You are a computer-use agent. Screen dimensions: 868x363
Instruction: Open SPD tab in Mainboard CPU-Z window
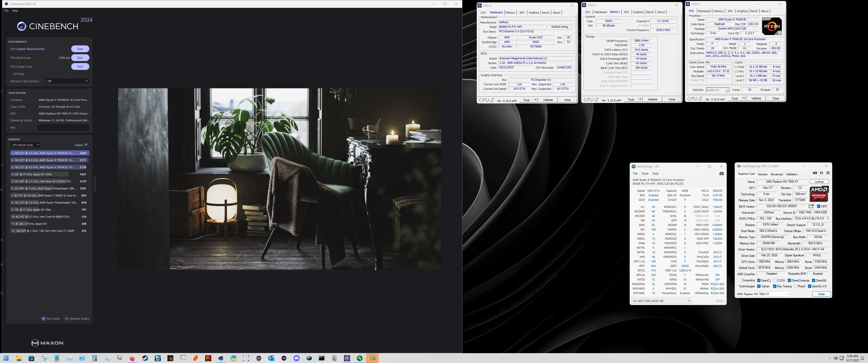coord(522,13)
